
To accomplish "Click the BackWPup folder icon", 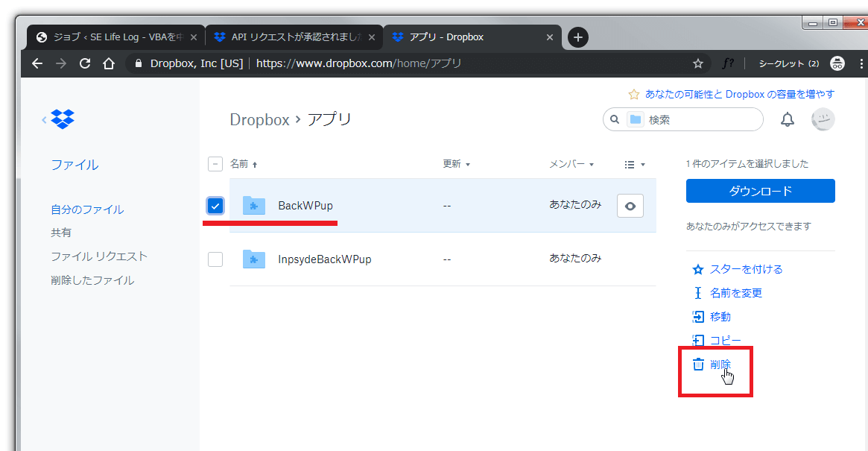I will (254, 206).
